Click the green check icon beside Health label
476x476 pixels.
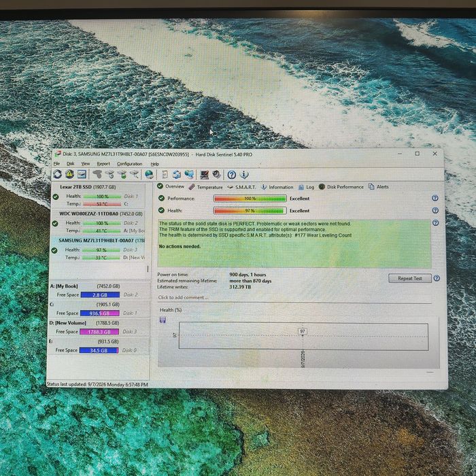click(x=161, y=210)
